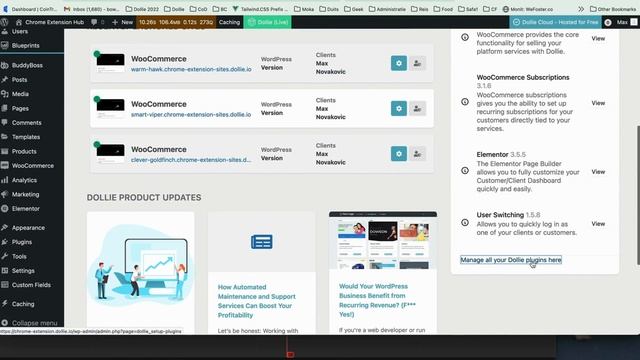Click New in the admin bar
The height and width of the screenshot is (360, 640).
122,22
